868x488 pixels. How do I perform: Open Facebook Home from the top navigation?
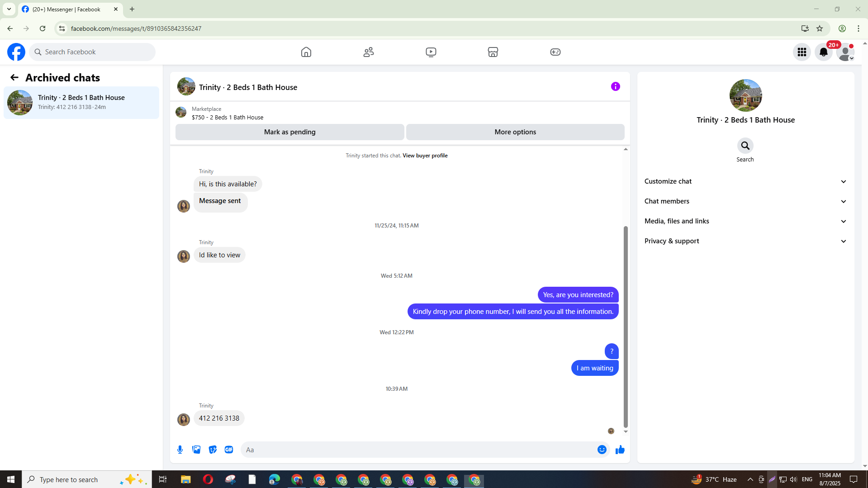[x=306, y=52]
